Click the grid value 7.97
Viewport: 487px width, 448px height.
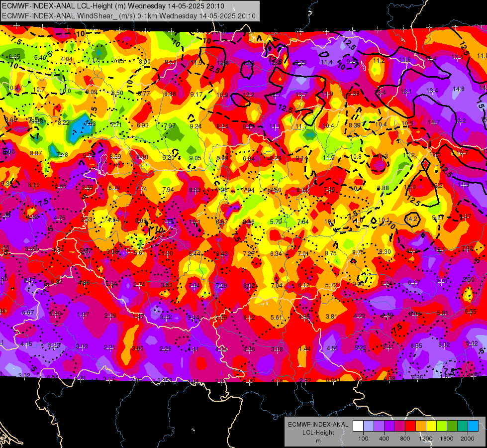tap(170, 126)
